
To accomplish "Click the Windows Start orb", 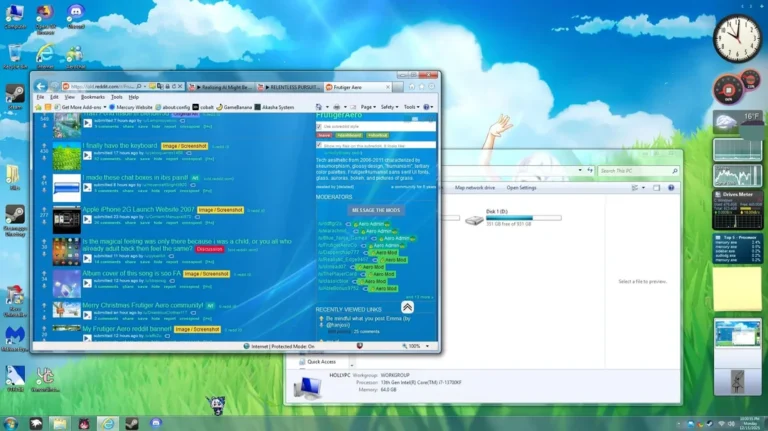I will pos(11,423).
